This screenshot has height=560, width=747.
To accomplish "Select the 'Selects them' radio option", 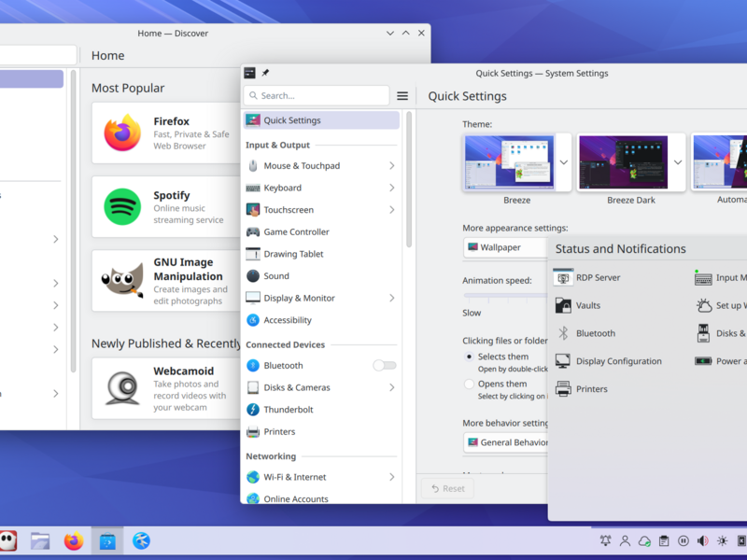I will click(470, 357).
